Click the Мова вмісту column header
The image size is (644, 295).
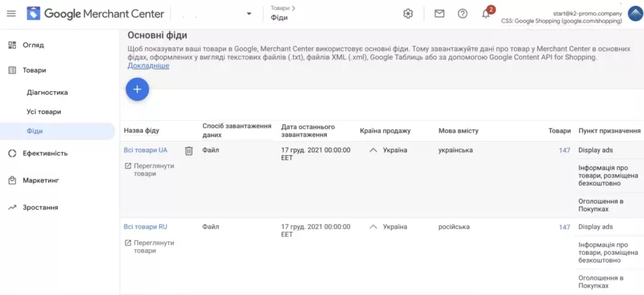458,131
